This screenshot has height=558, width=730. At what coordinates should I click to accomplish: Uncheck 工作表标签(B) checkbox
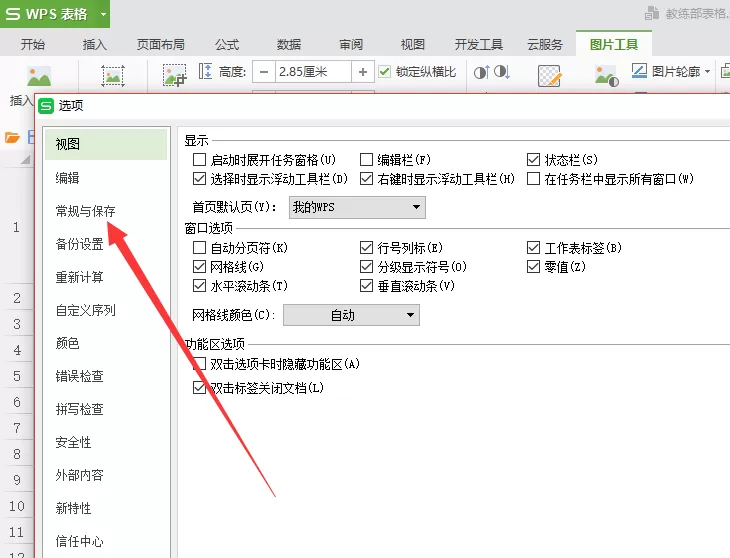533,248
